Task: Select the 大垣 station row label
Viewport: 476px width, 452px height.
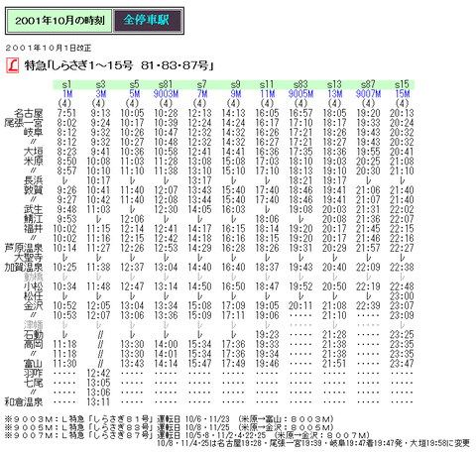Action: pyautogui.click(x=34, y=152)
